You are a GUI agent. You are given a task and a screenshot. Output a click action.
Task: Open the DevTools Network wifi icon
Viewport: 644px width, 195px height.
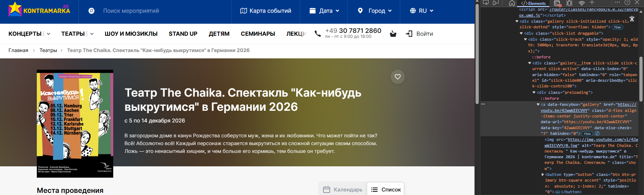pos(582,3)
